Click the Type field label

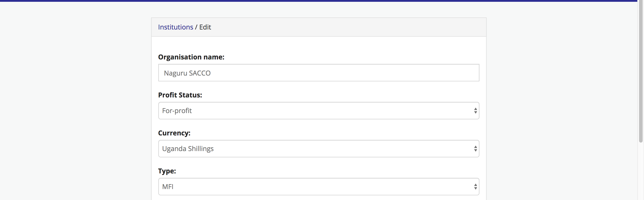167,171
